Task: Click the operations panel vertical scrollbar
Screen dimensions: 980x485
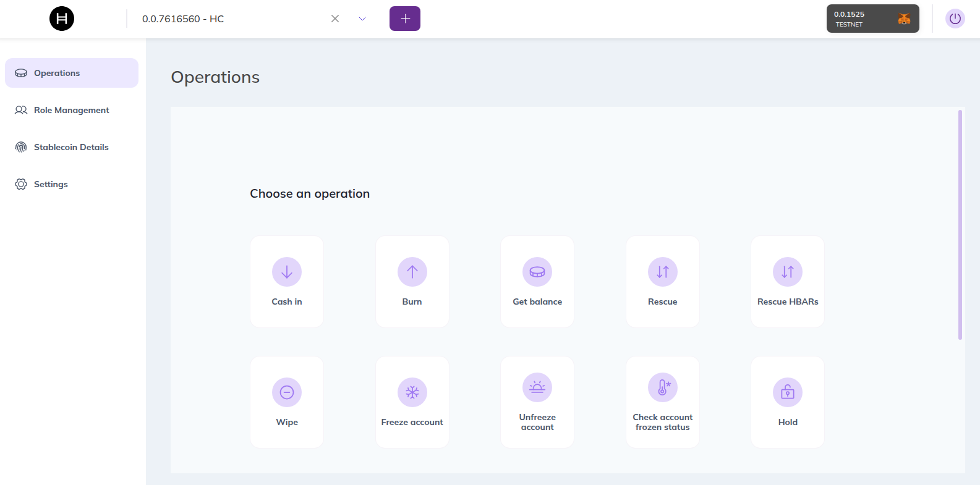Action: (960, 225)
